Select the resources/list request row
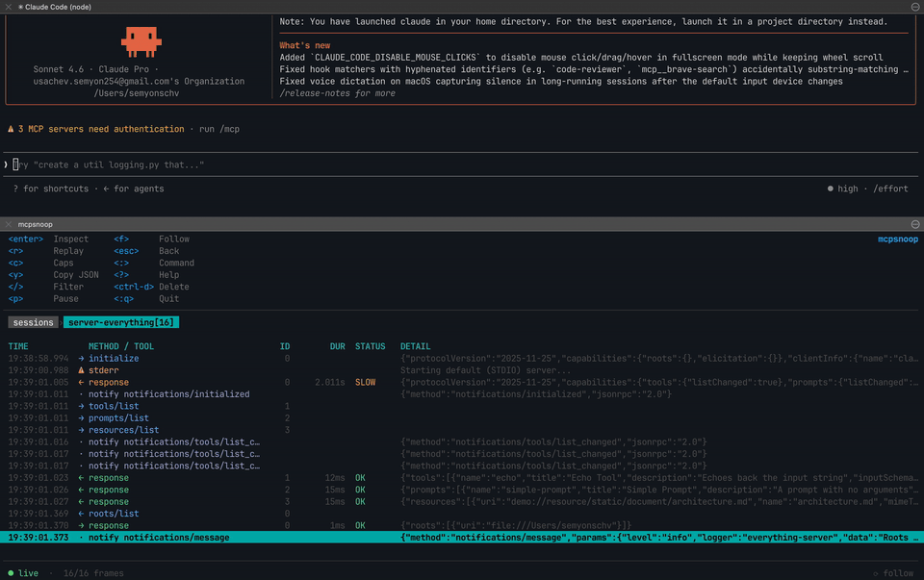The height and width of the screenshot is (580, 924). pyautogui.click(x=462, y=430)
